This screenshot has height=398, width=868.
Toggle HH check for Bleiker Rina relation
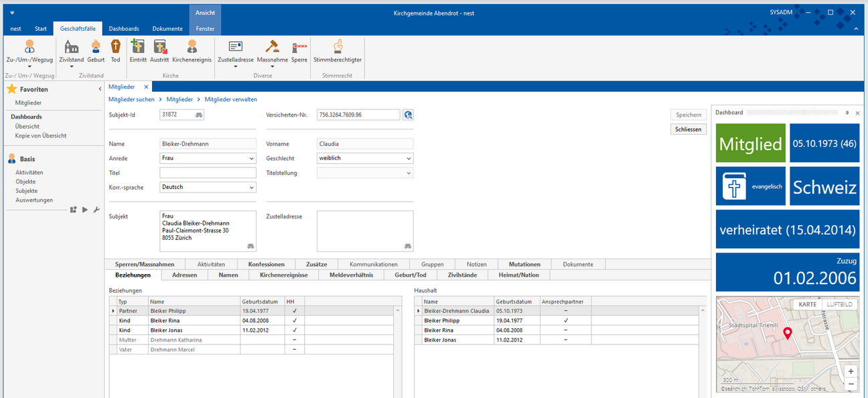pos(294,320)
